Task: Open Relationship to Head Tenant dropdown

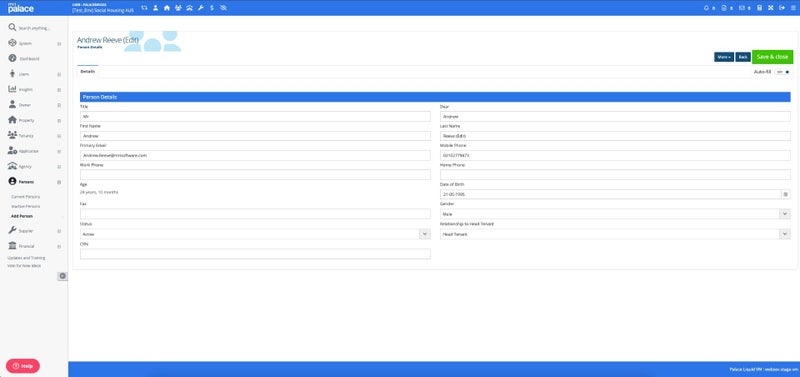Action: tap(615, 234)
